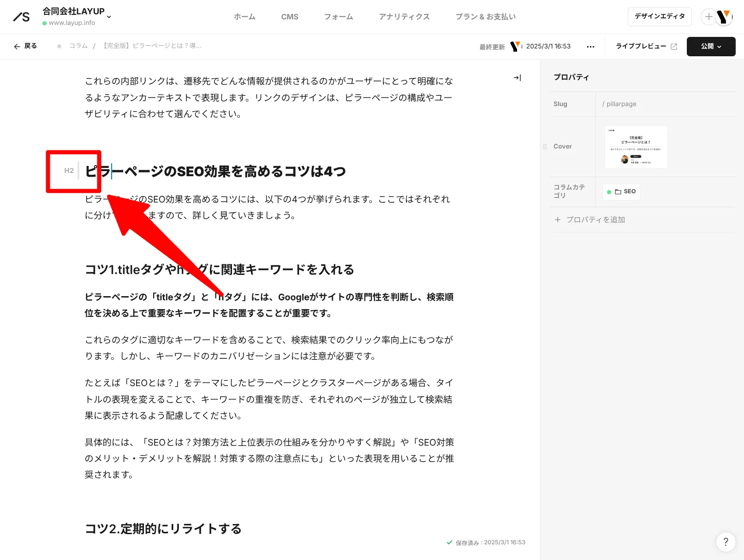
Task: Edit the Slug field pillarpage
Action: pyautogui.click(x=665, y=104)
